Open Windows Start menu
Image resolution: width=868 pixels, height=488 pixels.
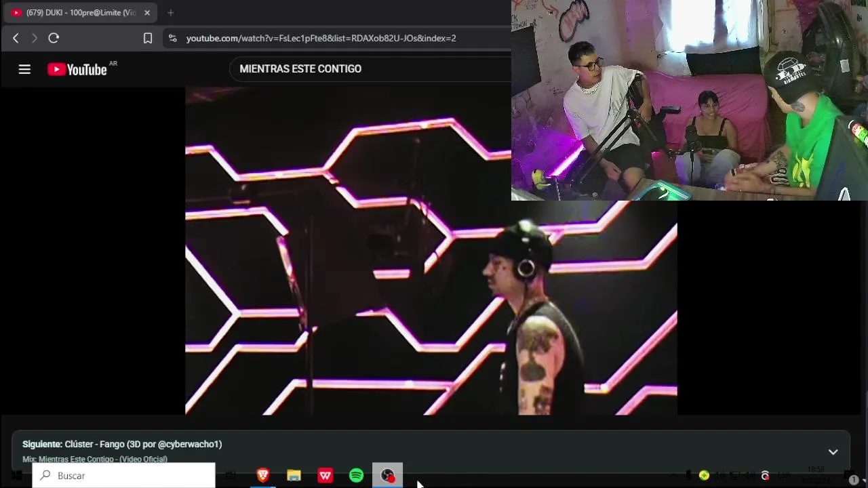pyautogui.click(x=16, y=476)
